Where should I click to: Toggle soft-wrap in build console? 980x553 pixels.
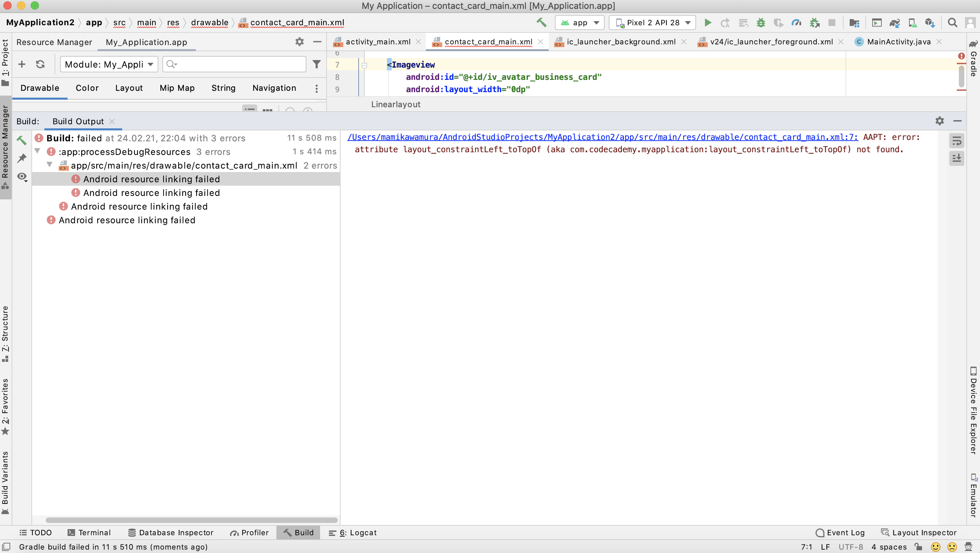coord(956,141)
